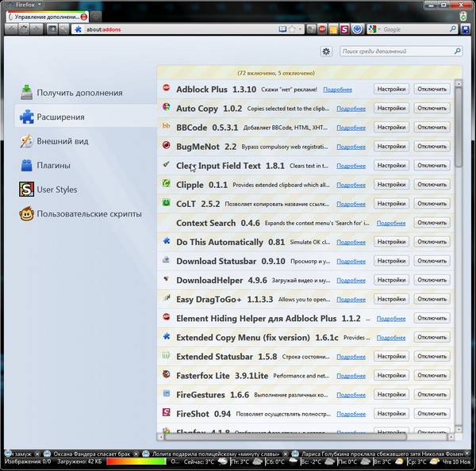Select the Управление дополнениями browser tab

48,17
